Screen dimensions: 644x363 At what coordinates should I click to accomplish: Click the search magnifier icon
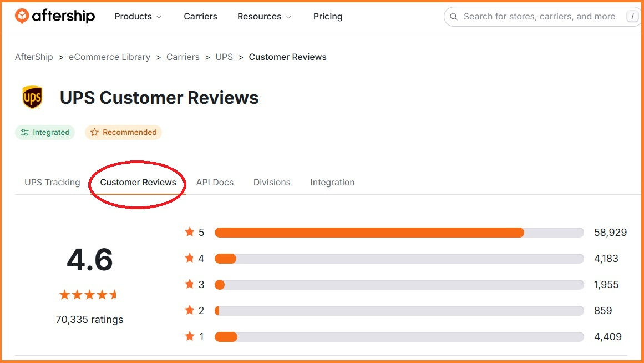pyautogui.click(x=453, y=17)
